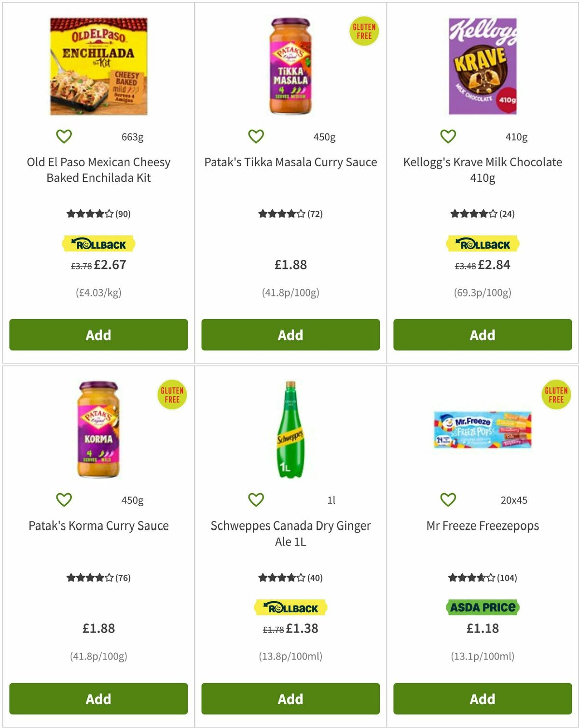Open the Rollback offer on the Enchilada Kit
Image resolution: width=579 pixels, height=728 pixels.
pyautogui.click(x=98, y=243)
